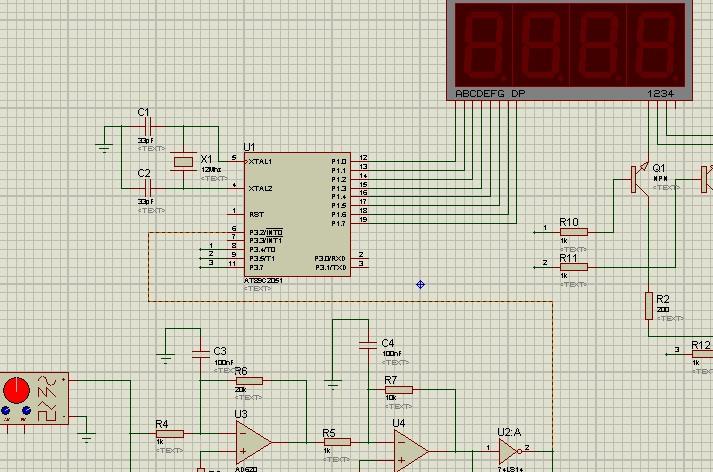This screenshot has width=713, height=472.
Task: Select vertical resistor R2
Action: (x=649, y=306)
